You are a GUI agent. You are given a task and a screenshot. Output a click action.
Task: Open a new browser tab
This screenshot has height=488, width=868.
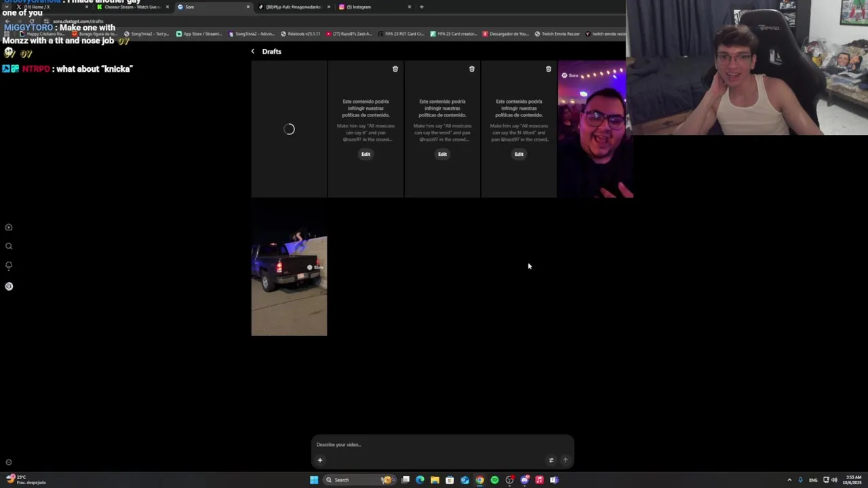click(422, 7)
